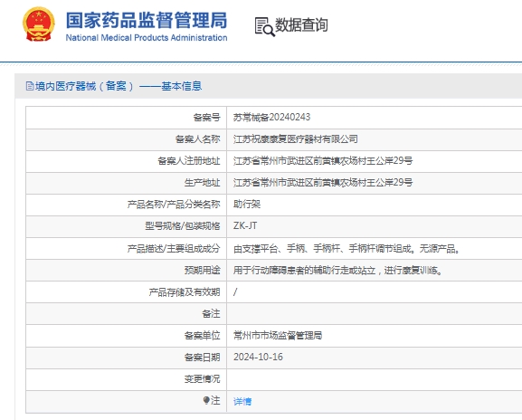Click the 备案人注册地址 label
The image size is (522, 420).
point(189,161)
